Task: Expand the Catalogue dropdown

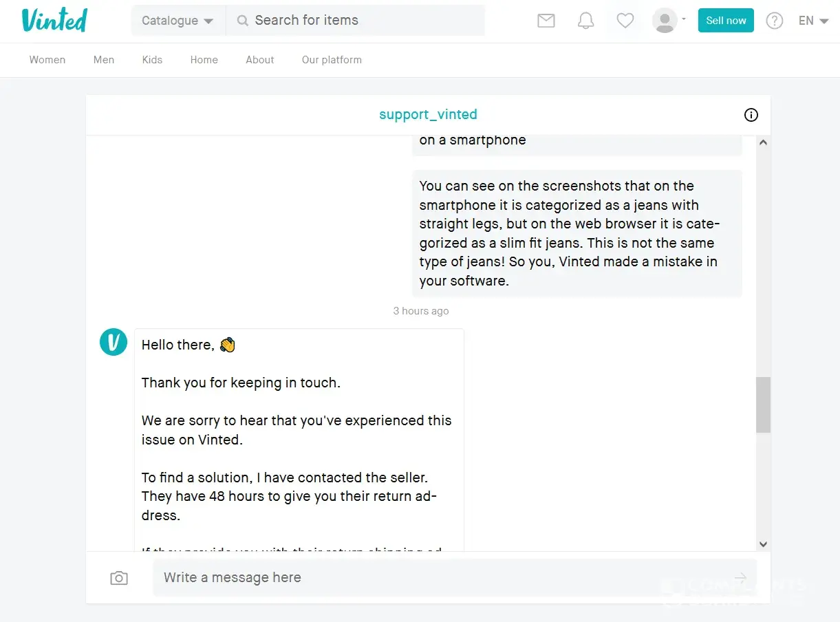Action: 177,21
